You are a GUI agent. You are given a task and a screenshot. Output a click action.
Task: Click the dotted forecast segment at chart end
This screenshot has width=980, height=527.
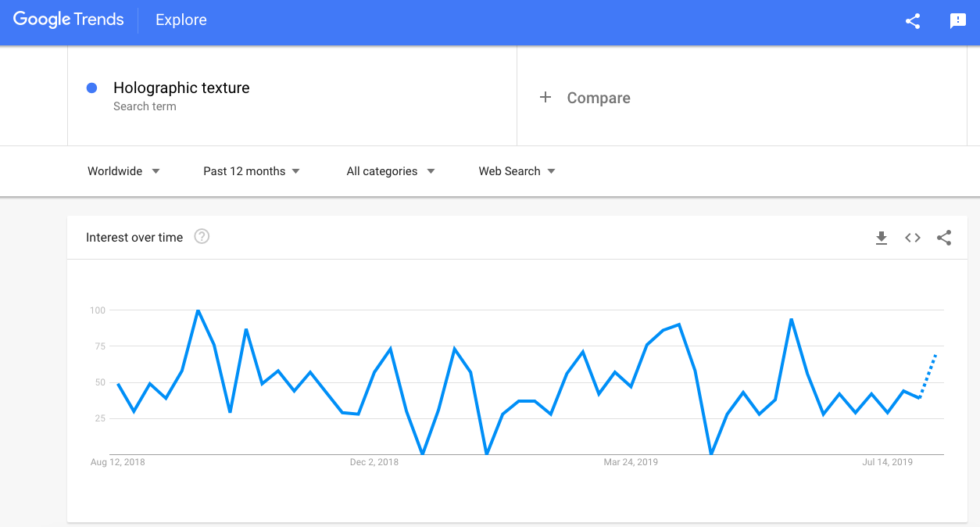(x=928, y=376)
